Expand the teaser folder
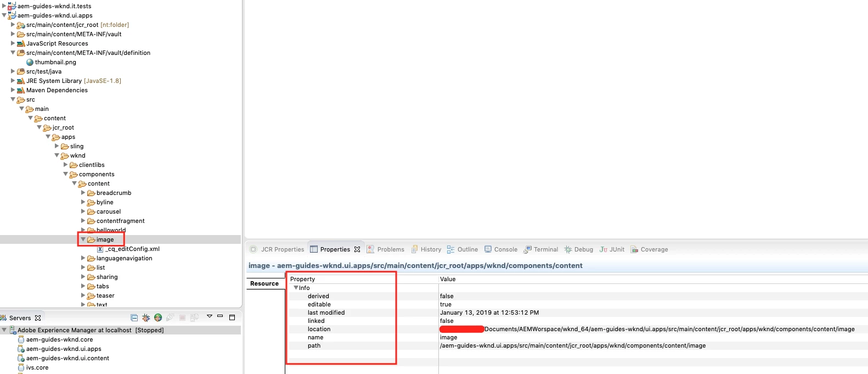The image size is (868, 374). pos(83,295)
